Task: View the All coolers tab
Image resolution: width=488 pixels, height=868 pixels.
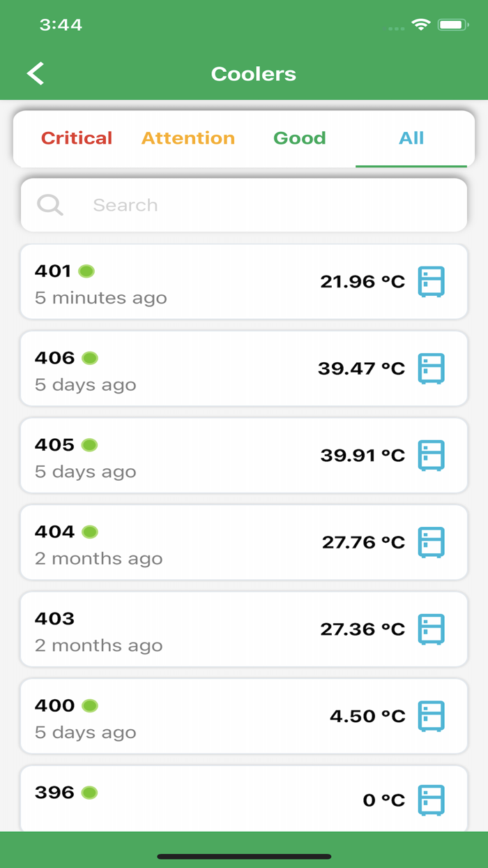Action: (x=411, y=138)
